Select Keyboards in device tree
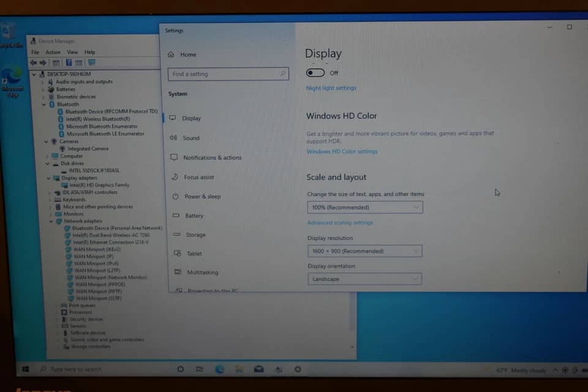The image size is (588, 392). (x=74, y=200)
